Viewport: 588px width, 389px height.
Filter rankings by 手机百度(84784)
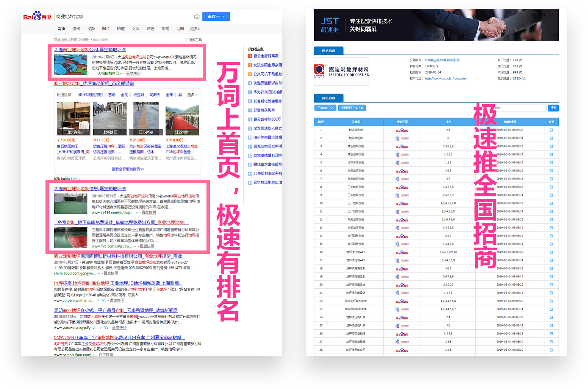(x=352, y=108)
